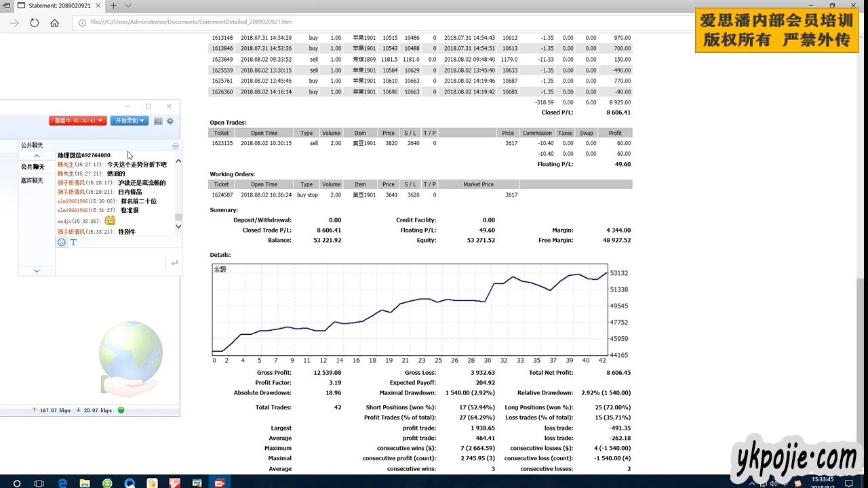This screenshot has width=868, height=488.
Task: Click the chat scrollbar down arrow
Action: point(178,226)
